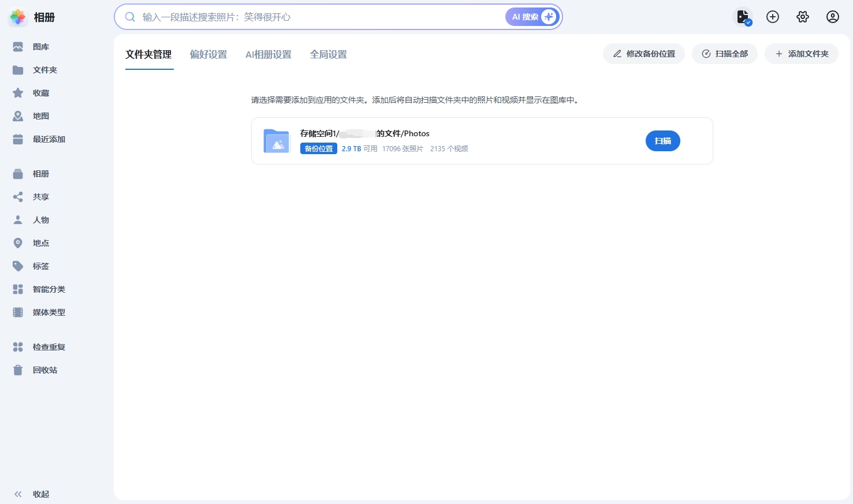Viewport: 853px width, 504px height.
Task: Open the 媒体类型 section
Action: pos(49,312)
